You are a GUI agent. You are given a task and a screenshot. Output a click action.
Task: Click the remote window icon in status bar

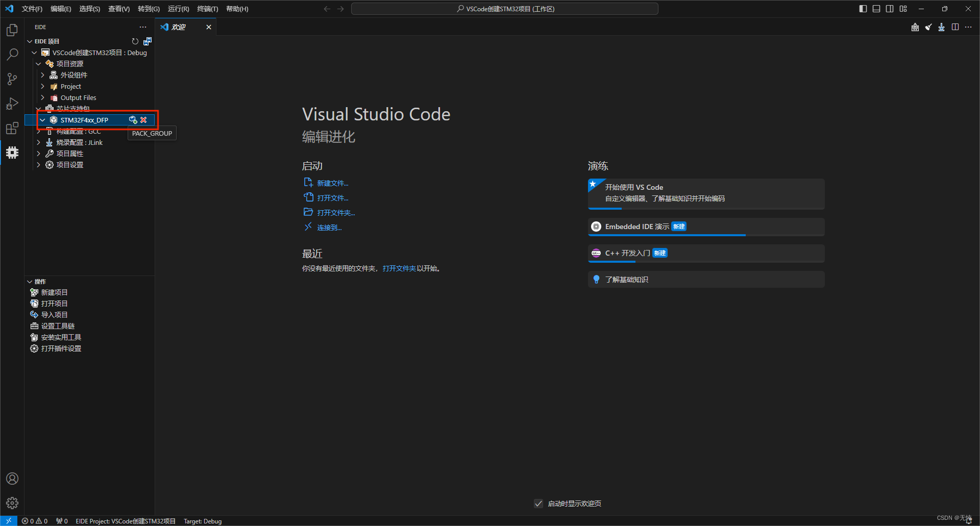(9, 521)
